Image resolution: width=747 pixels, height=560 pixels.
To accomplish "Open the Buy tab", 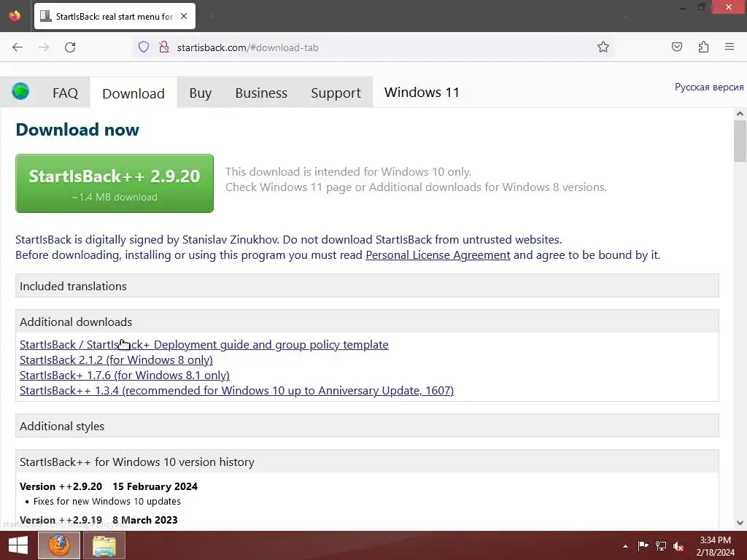I will (200, 93).
